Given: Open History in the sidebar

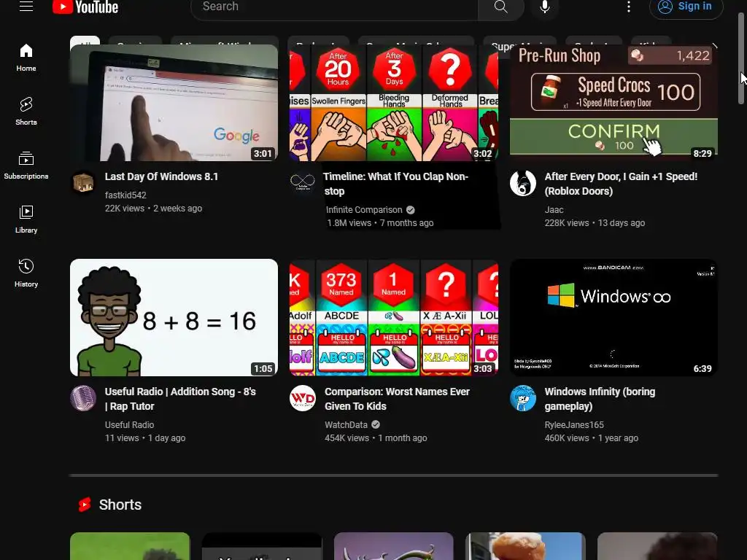Looking at the screenshot, I should point(26,273).
